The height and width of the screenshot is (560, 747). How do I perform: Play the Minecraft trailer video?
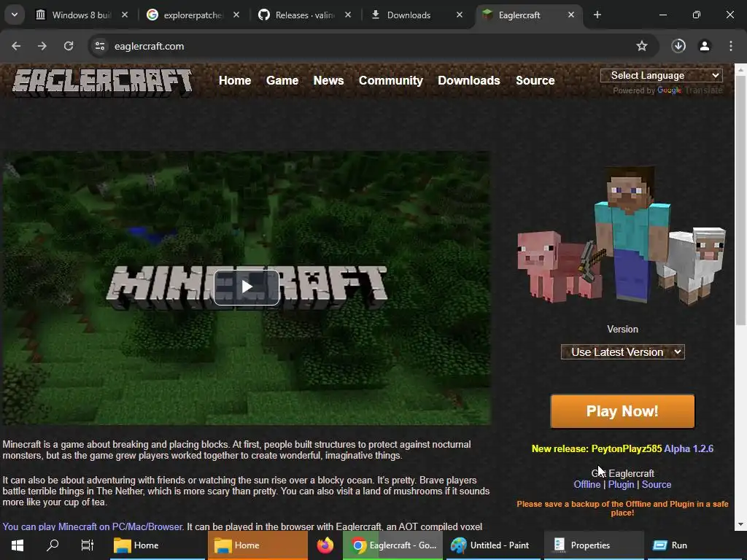247,287
